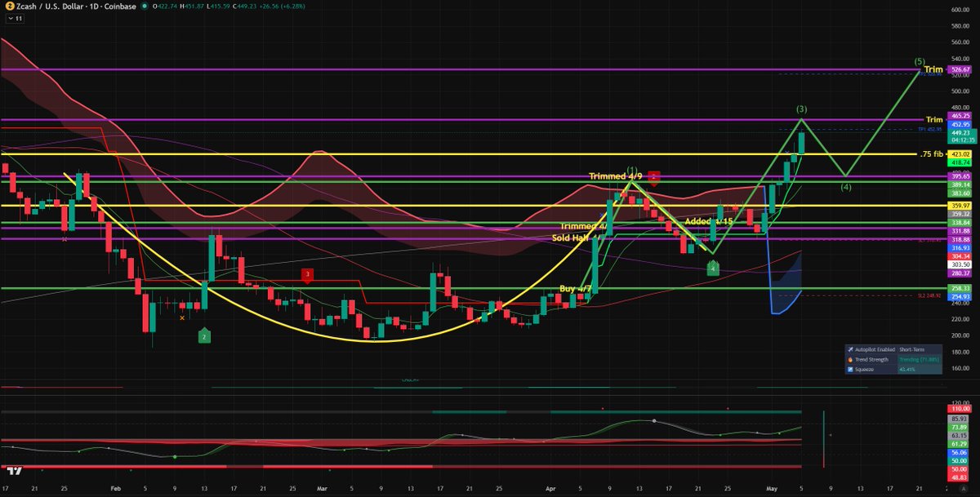Click the TradingView logo in the corner
Image resolution: width=980 pixels, height=497 pixels.
[x=14, y=471]
